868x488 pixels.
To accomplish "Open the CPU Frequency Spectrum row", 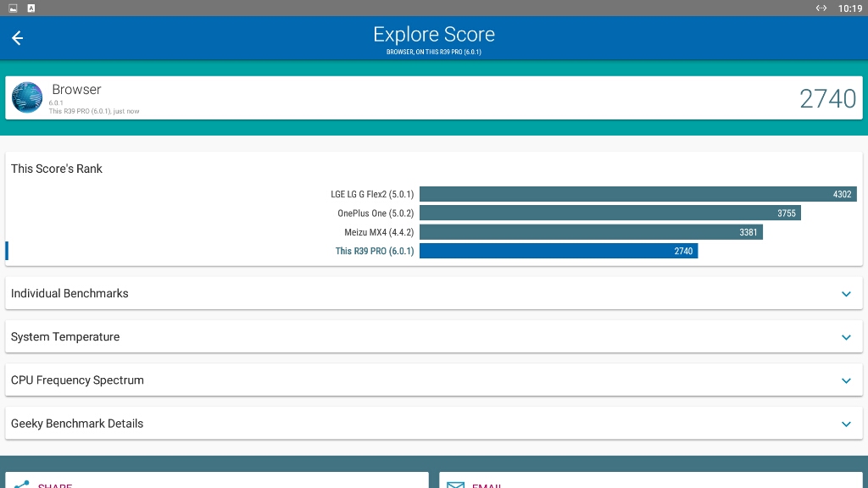I will 434,380.
